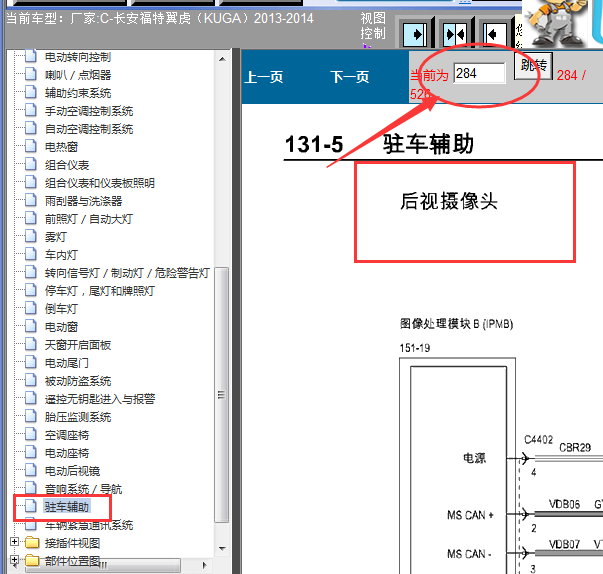
Task: Select 转向信号灯 / 制动灯 / 危险警告灯 item
Action: (127, 273)
